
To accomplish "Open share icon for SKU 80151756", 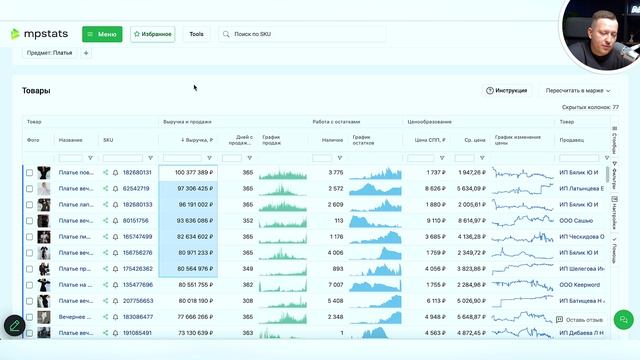I will click(x=106, y=221).
